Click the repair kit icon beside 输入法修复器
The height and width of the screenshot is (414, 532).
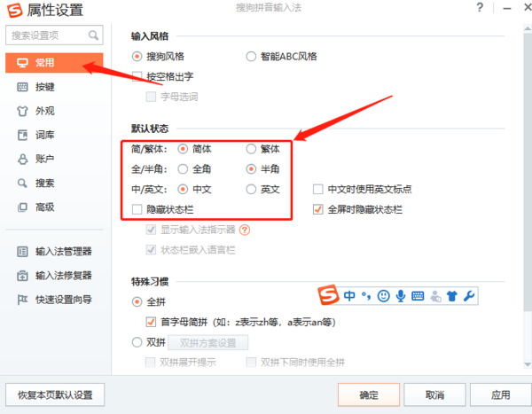tap(22, 276)
